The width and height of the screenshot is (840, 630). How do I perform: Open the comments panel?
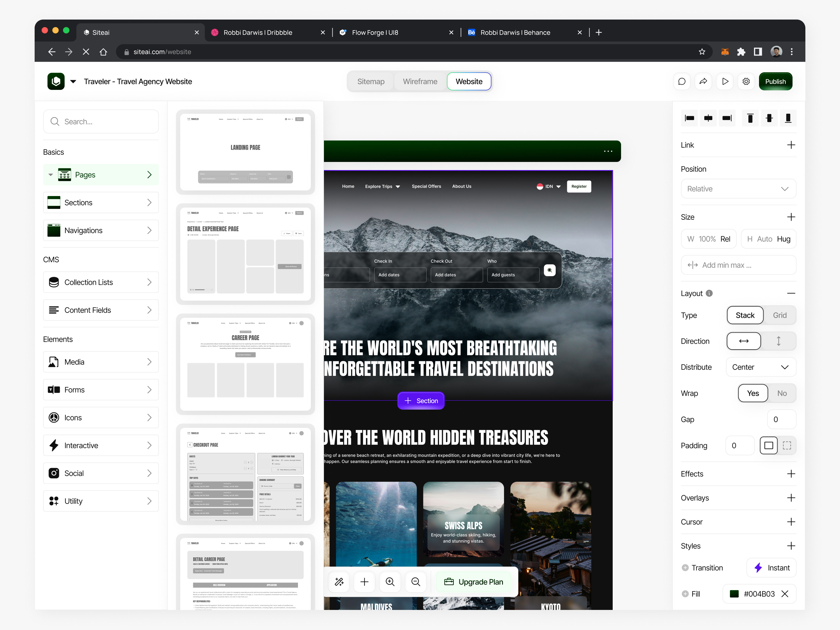point(682,81)
